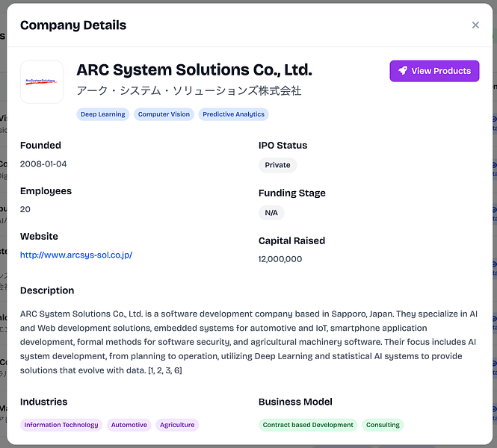This screenshot has width=497, height=448.
Task: Click the rocket icon on View Products
Action: pos(403,71)
